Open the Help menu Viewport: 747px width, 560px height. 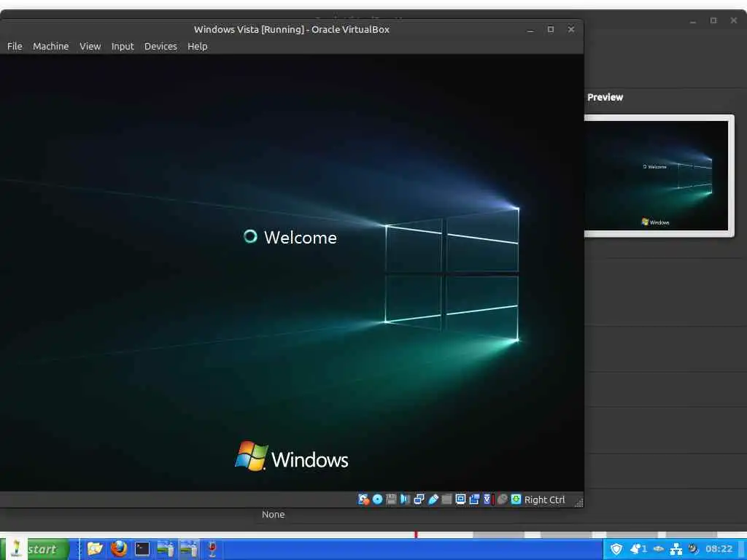(197, 46)
